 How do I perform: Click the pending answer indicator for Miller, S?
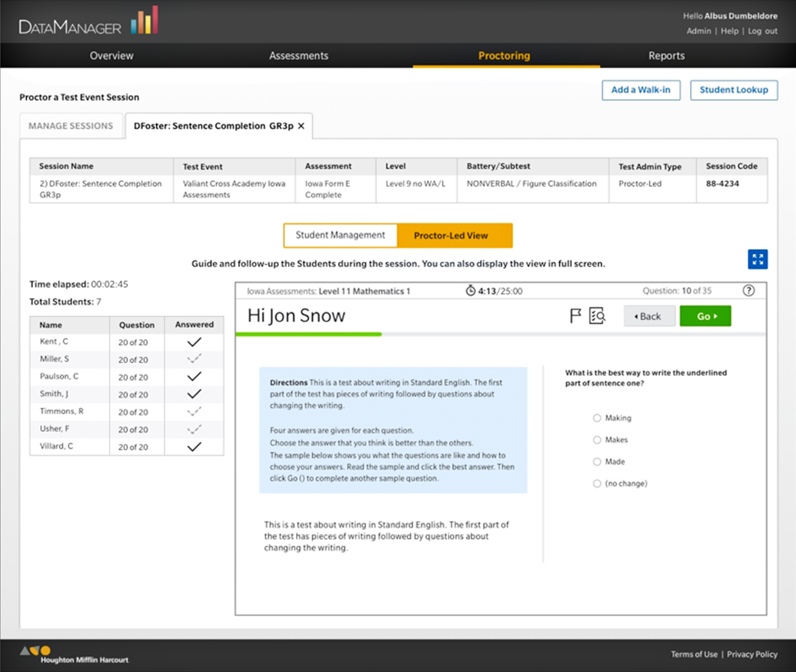pyautogui.click(x=194, y=359)
